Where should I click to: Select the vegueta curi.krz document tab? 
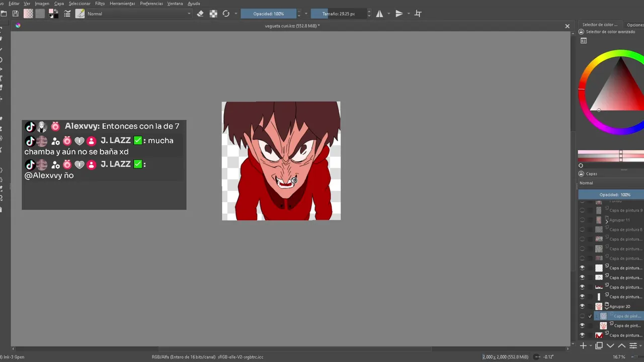click(292, 26)
